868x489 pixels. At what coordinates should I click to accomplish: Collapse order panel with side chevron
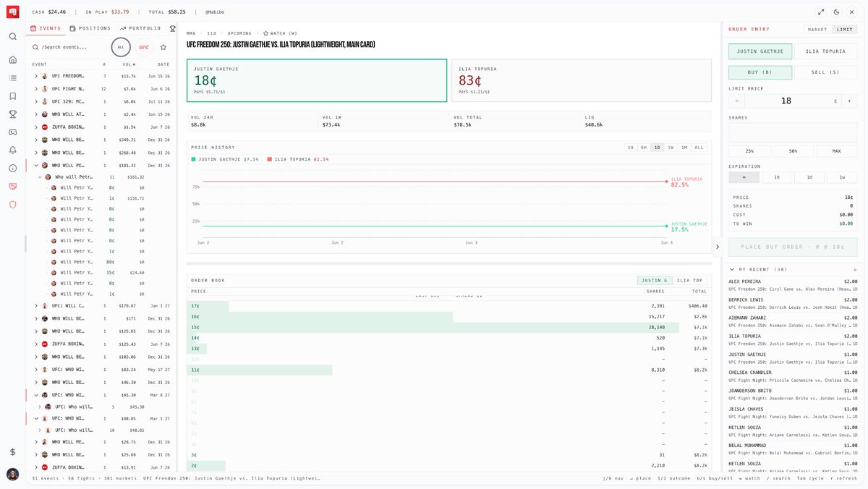click(x=718, y=247)
